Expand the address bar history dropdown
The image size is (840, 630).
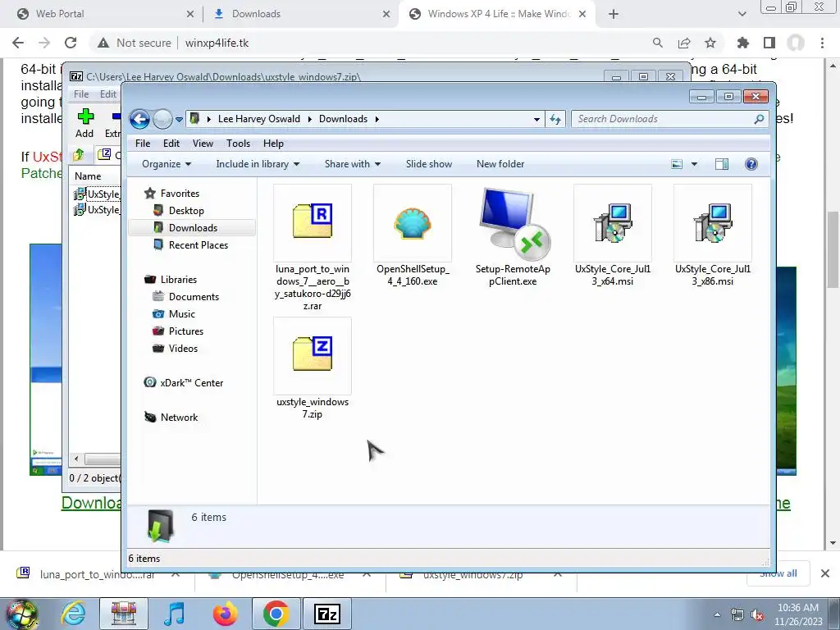pyautogui.click(x=536, y=120)
